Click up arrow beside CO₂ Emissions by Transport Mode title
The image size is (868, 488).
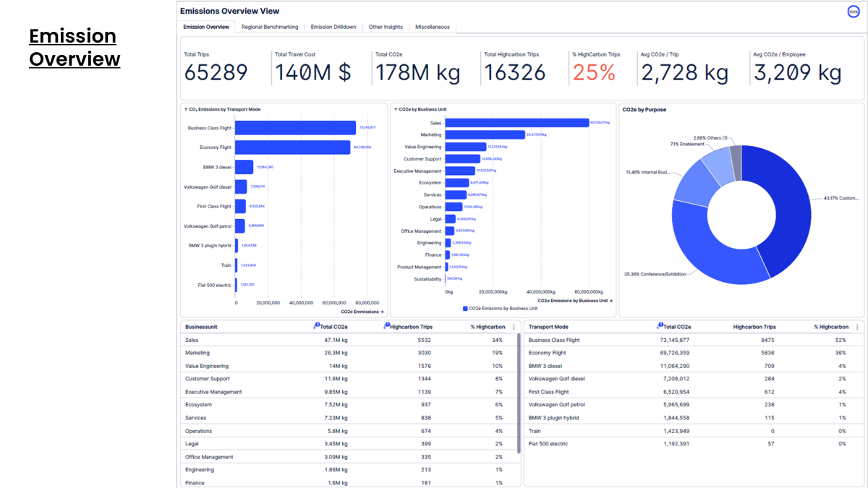click(185, 109)
